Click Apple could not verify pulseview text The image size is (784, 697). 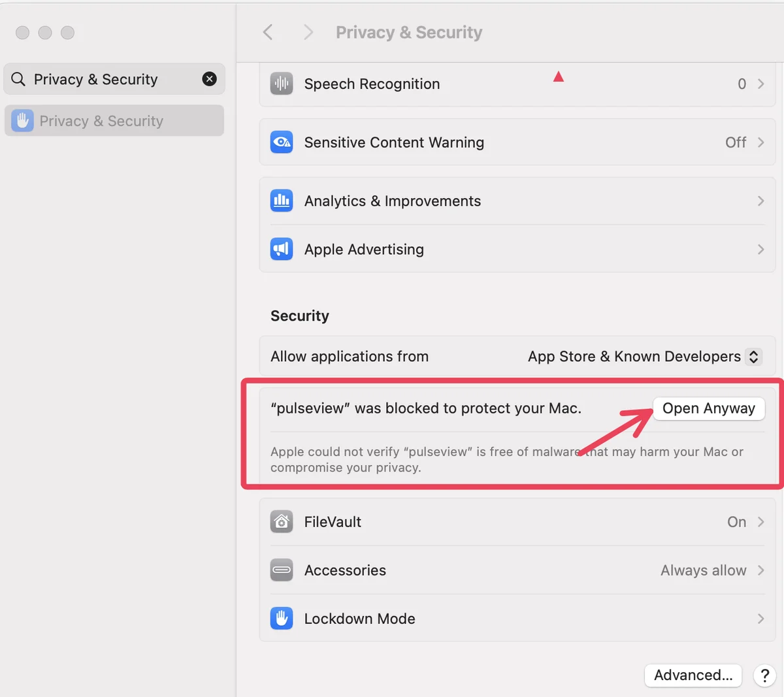(507, 459)
